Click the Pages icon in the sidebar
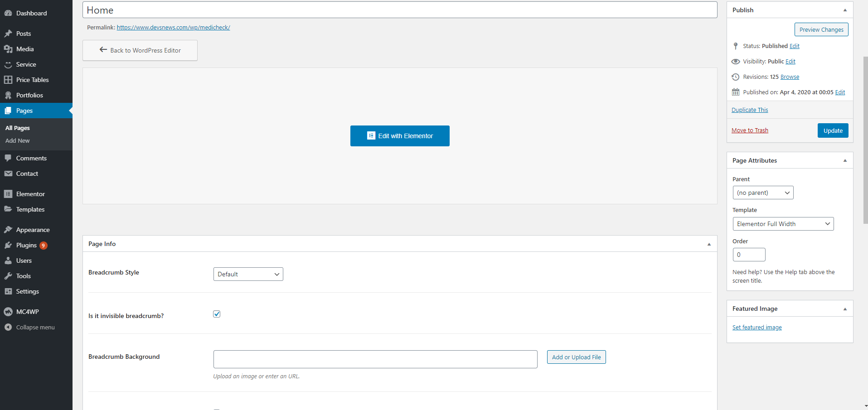 pos(8,111)
